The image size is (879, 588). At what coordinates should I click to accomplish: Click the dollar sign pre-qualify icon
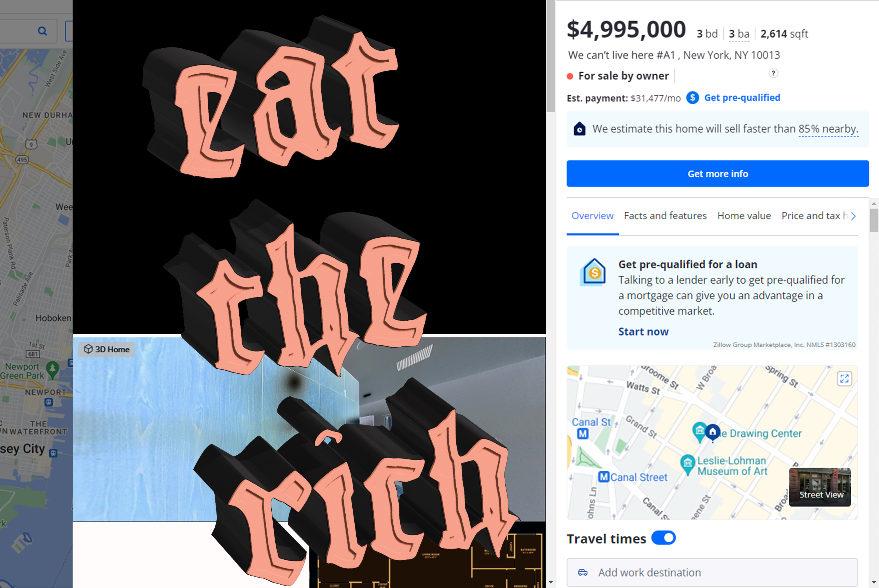tap(693, 98)
